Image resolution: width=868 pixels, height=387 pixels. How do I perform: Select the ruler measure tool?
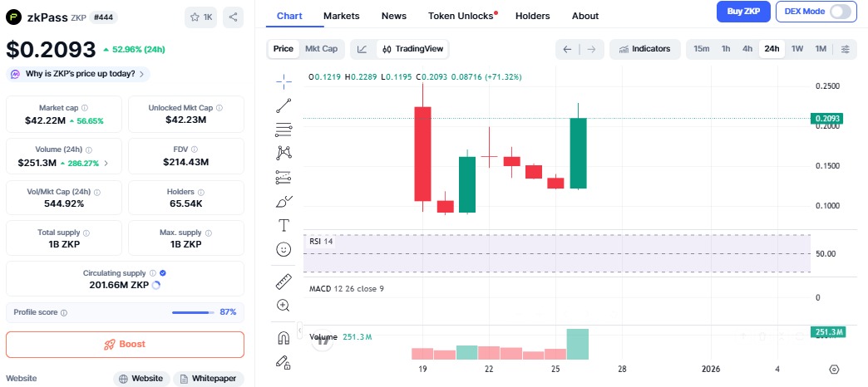point(284,282)
